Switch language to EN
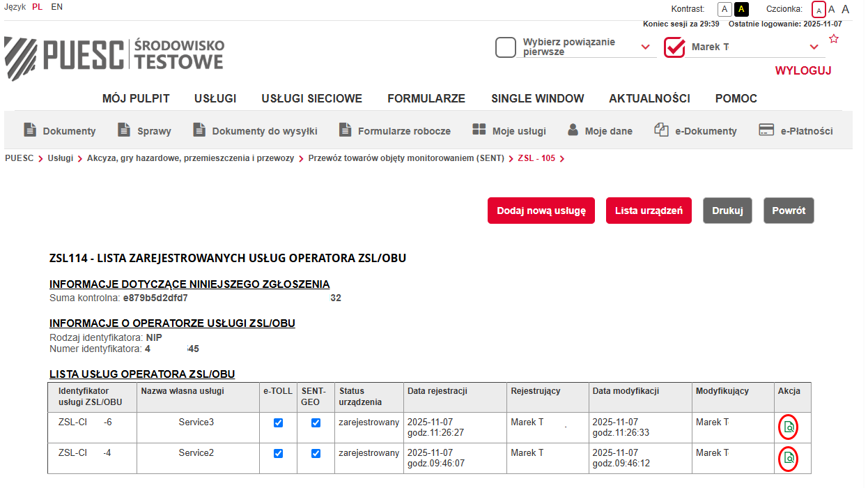The width and height of the screenshot is (868, 488). [x=57, y=7]
